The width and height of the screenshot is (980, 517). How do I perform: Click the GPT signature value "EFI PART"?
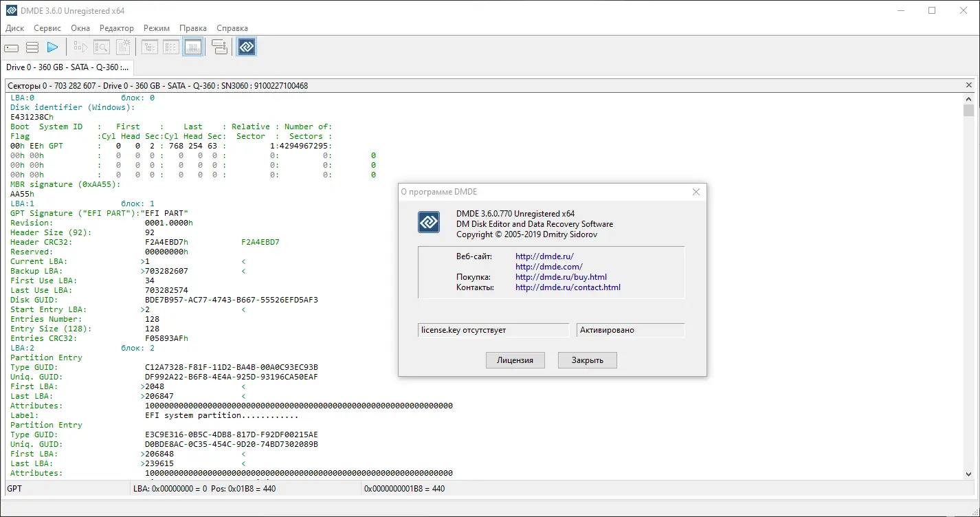pos(164,213)
